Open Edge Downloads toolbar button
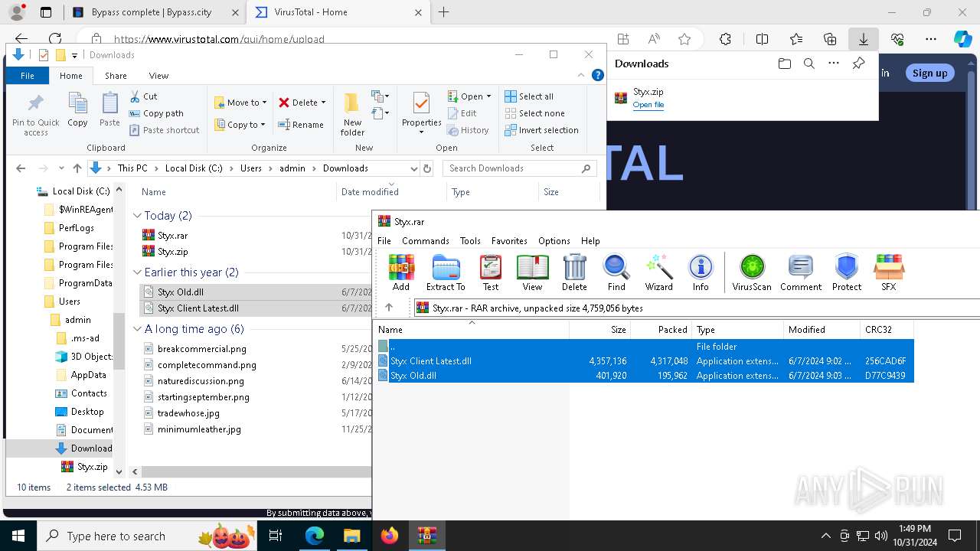Viewport: 980px width, 551px height. point(863,39)
